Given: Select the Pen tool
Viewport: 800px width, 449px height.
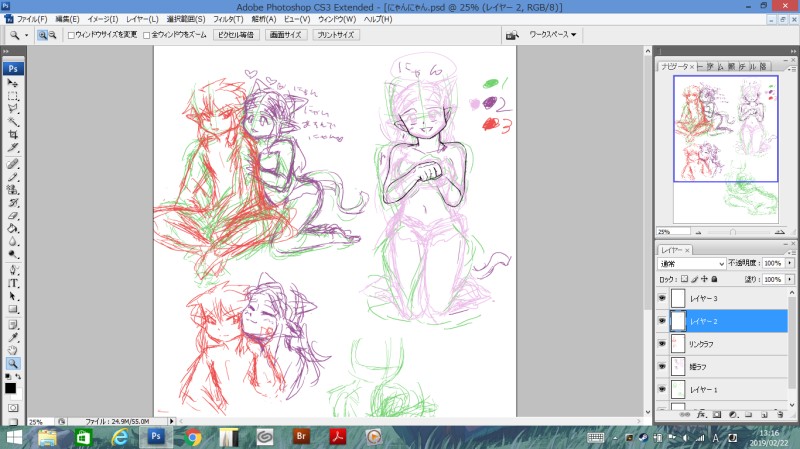Looking at the screenshot, I should pos(13,270).
